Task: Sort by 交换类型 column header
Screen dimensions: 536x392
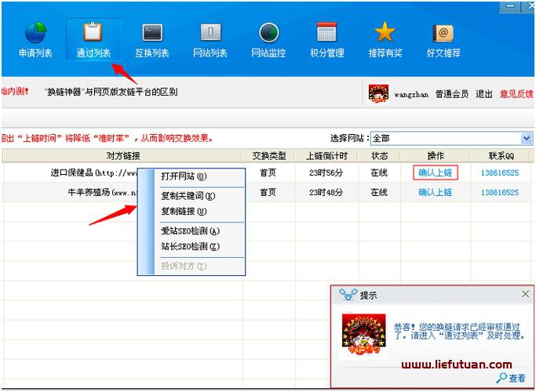Action: 268,156
